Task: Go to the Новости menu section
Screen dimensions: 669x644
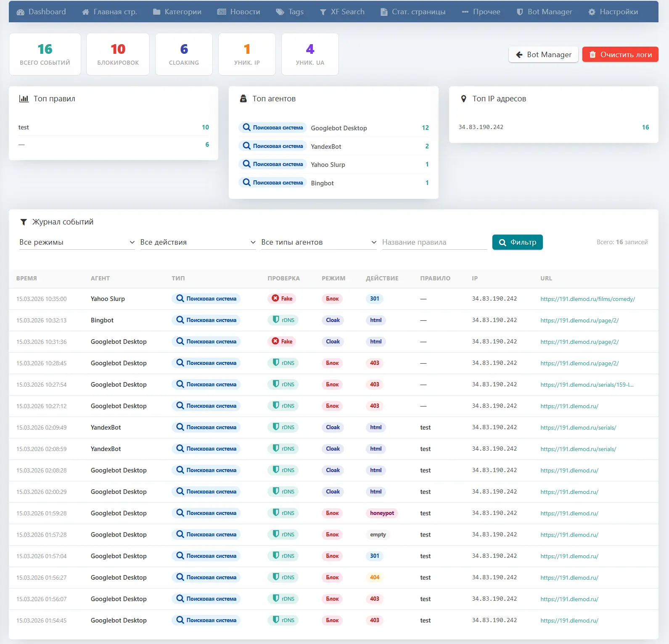Action: click(x=238, y=12)
